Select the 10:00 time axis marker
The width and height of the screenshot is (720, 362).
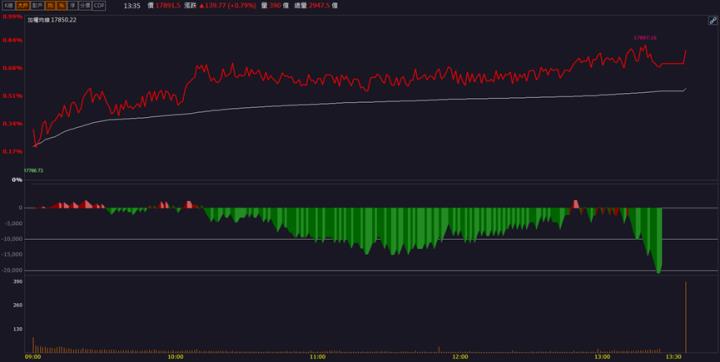point(175,357)
